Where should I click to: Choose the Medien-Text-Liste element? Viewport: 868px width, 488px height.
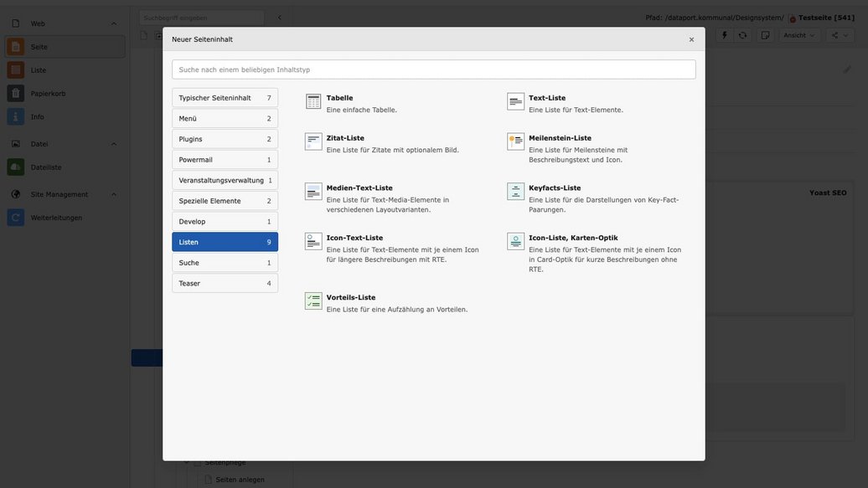tap(359, 188)
